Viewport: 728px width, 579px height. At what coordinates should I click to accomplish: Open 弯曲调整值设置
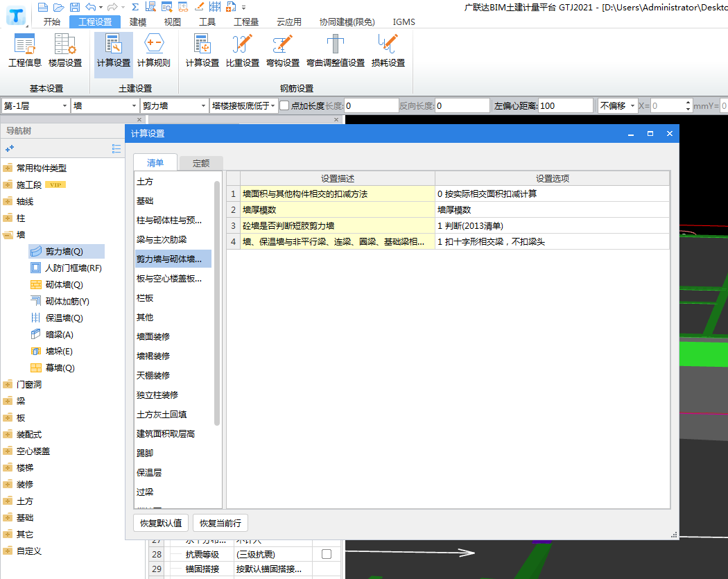[335, 51]
